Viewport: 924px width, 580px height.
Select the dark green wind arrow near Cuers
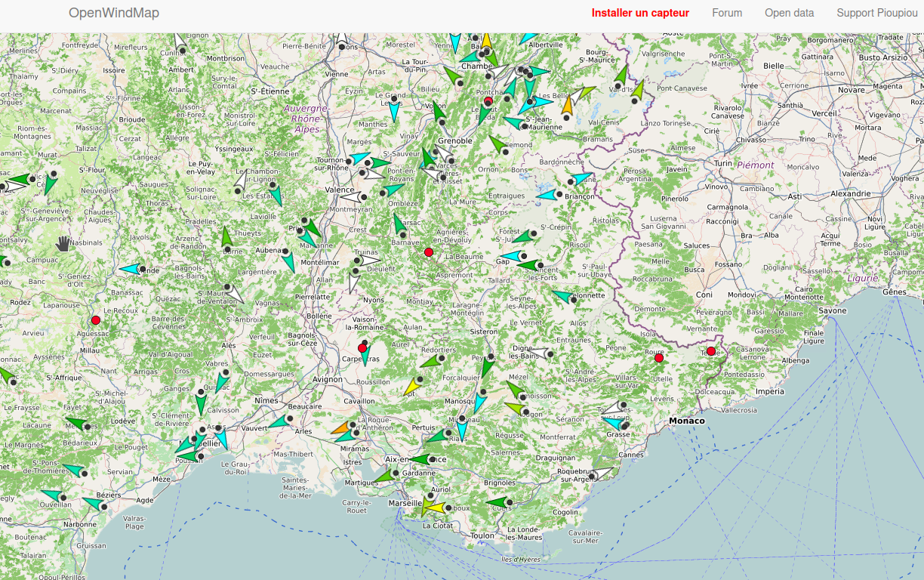[498, 502]
